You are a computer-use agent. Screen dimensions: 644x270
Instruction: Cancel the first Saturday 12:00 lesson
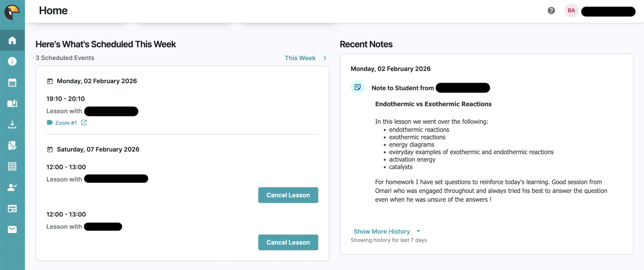(288, 195)
